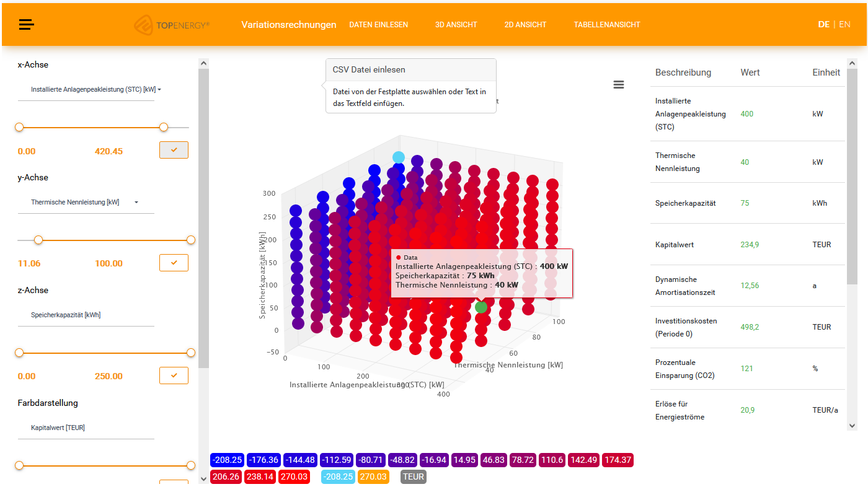Open the hamburger menu in the orange header

coord(27,25)
